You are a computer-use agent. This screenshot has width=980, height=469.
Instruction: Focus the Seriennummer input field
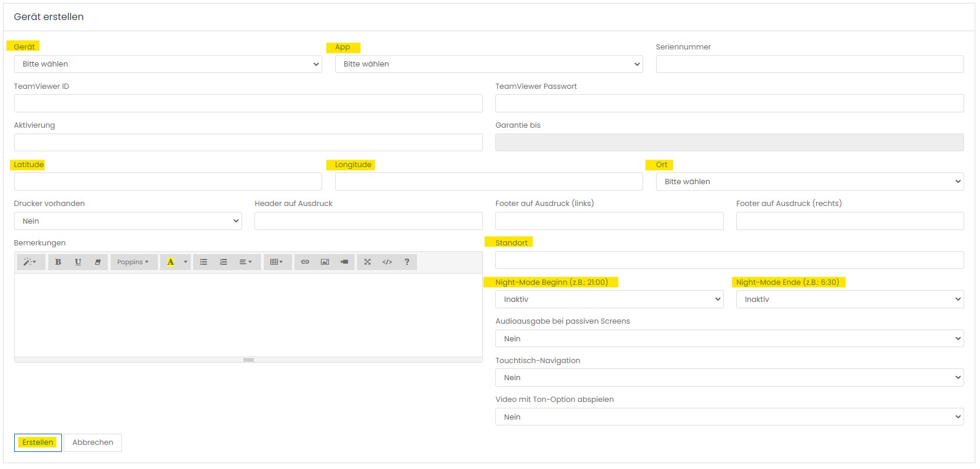click(810, 64)
